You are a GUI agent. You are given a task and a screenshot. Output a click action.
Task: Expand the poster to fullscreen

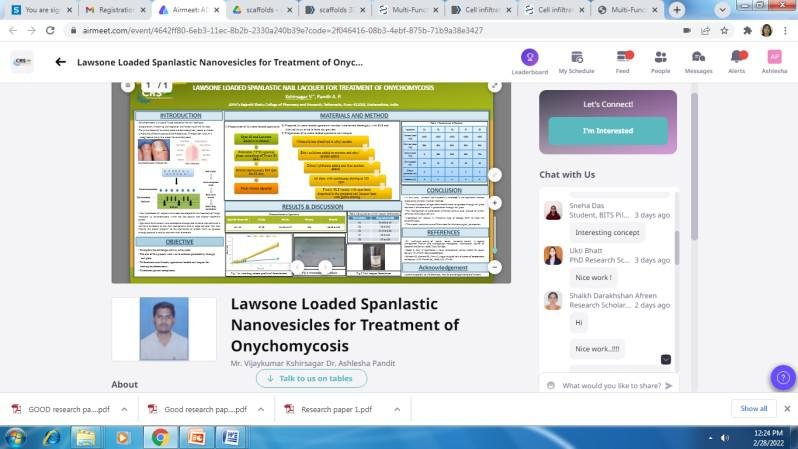494,86
